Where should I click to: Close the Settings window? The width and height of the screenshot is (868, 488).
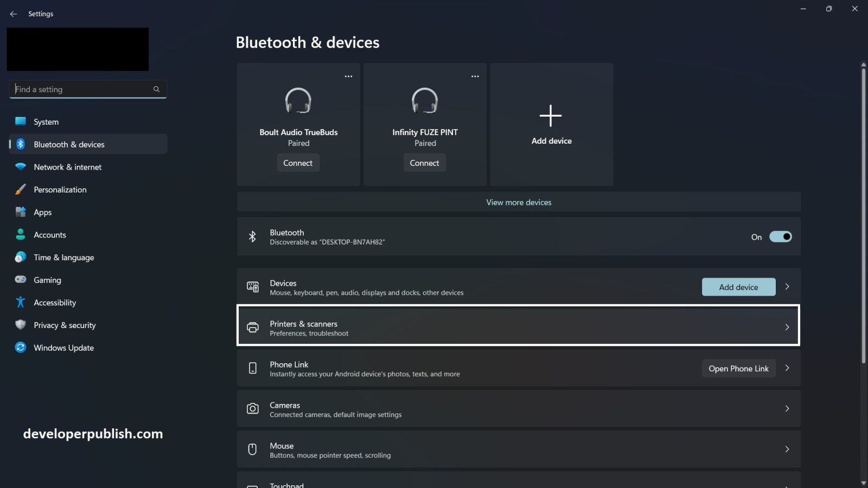click(x=854, y=9)
